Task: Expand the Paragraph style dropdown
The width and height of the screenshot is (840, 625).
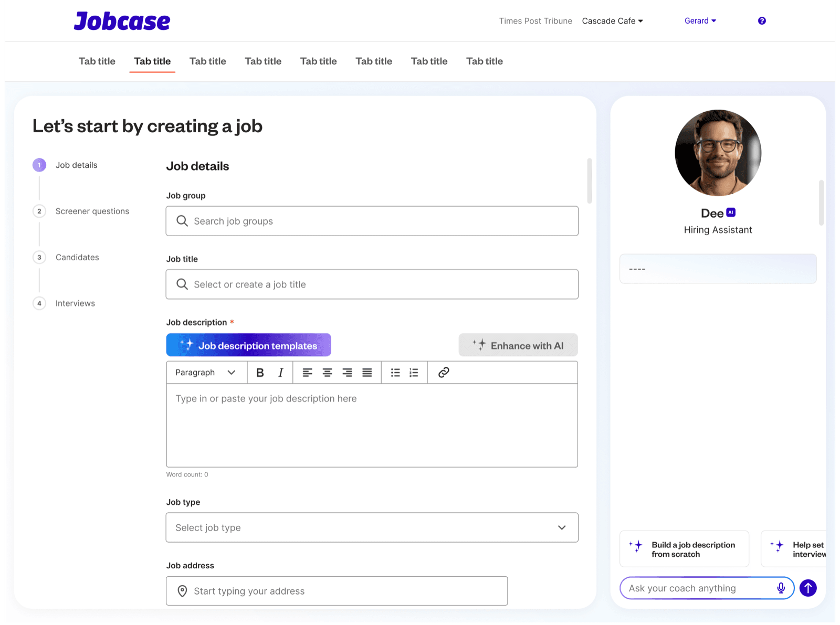Action: pyautogui.click(x=205, y=373)
